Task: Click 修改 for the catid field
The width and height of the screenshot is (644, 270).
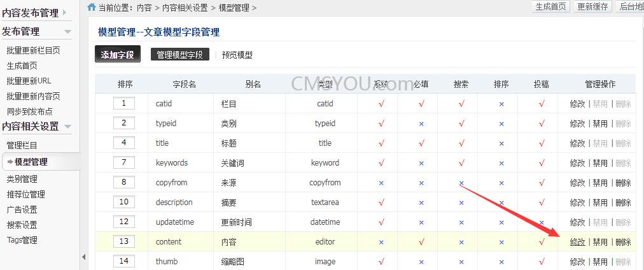Action: tap(577, 104)
